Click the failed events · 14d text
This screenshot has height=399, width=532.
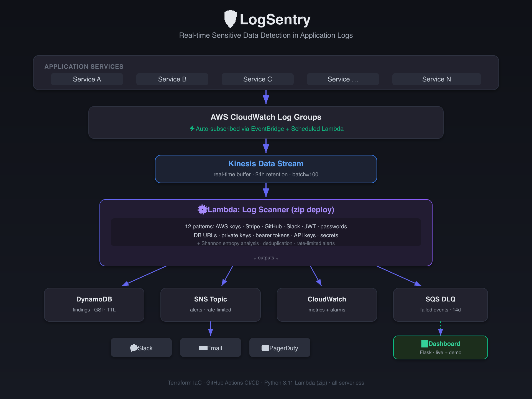441,310
